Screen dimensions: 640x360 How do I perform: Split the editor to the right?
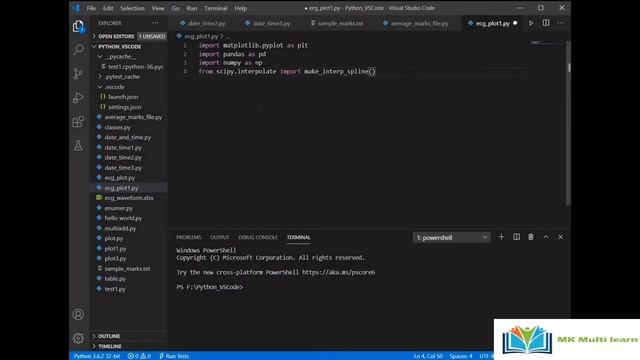[x=546, y=23]
